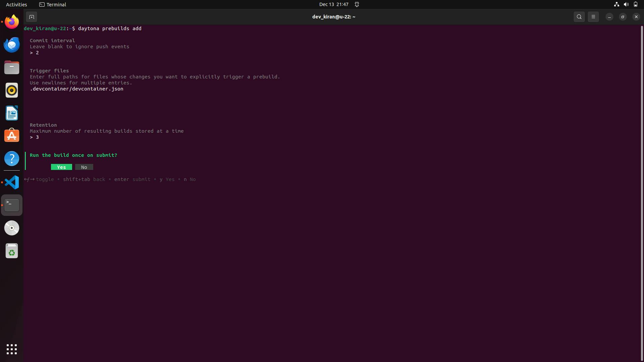Open the clock calendar Dec 13 21:47
644x362 pixels.
334,4
